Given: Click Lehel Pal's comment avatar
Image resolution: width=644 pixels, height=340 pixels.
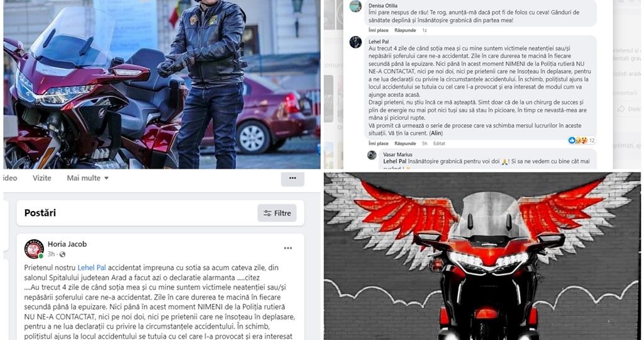Looking at the screenshot, I should tap(355, 42).
